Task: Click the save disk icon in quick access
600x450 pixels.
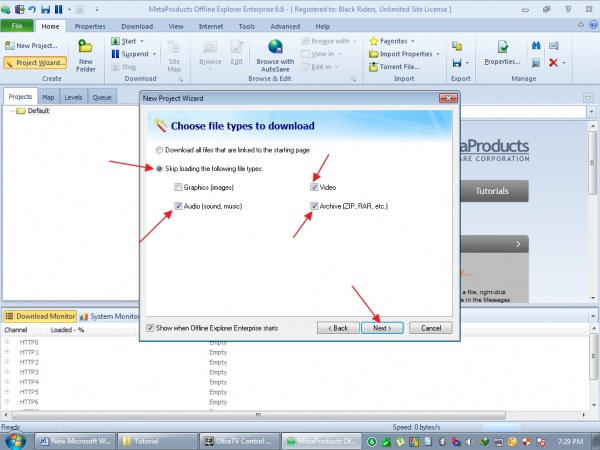Action: click(x=46, y=9)
